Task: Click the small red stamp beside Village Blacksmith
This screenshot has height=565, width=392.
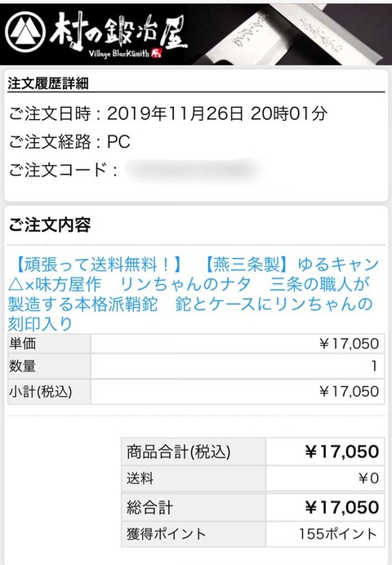Action: coord(157,53)
